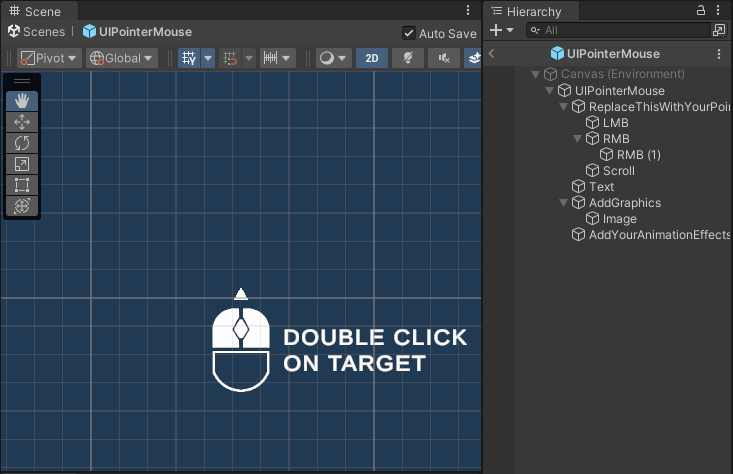Toggle 2D view mode

pos(371,58)
